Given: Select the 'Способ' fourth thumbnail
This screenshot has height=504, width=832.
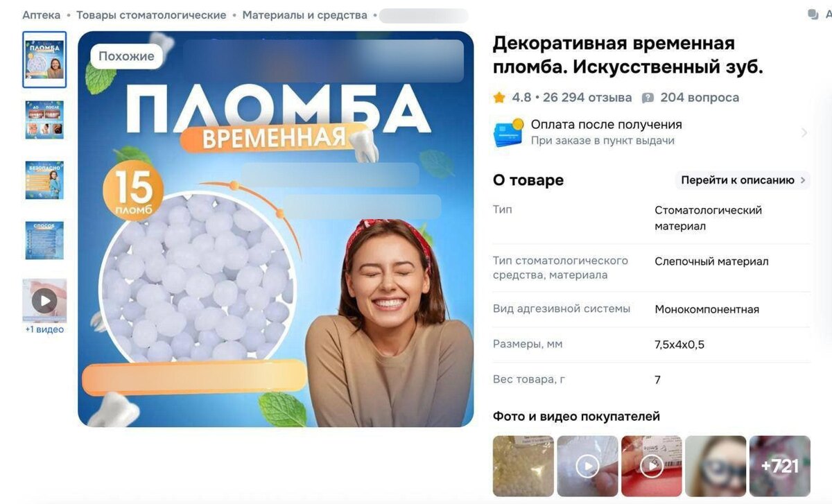Looking at the screenshot, I should pos(44,240).
